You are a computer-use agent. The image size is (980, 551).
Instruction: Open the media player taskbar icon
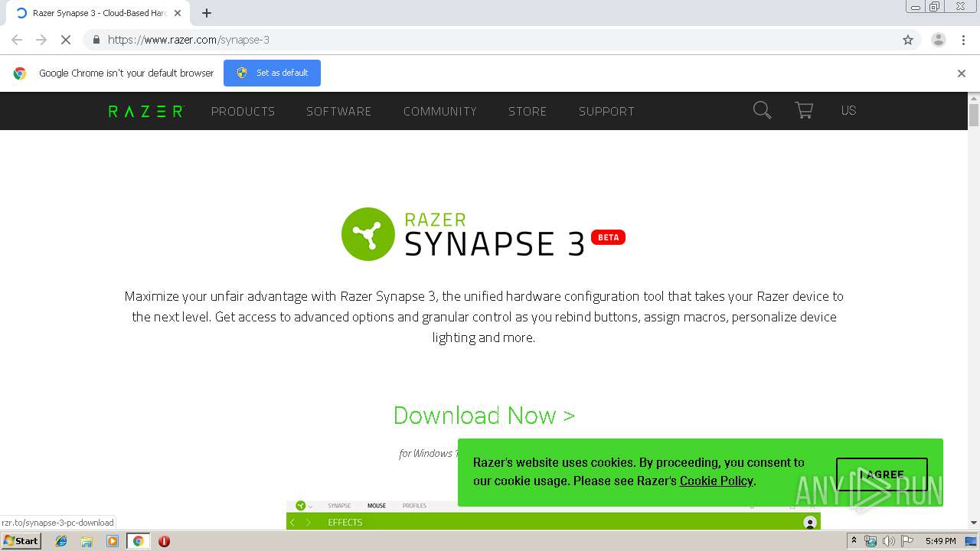coord(113,541)
